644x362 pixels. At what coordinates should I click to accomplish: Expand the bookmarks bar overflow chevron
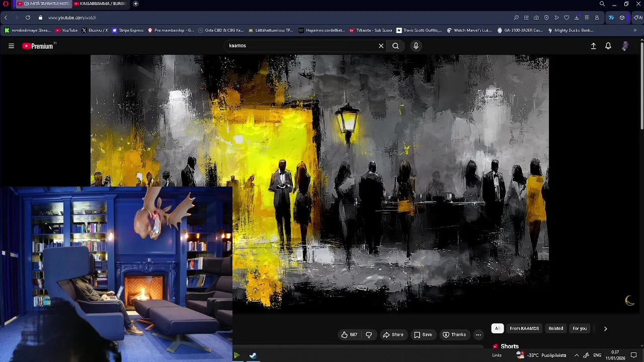635,30
